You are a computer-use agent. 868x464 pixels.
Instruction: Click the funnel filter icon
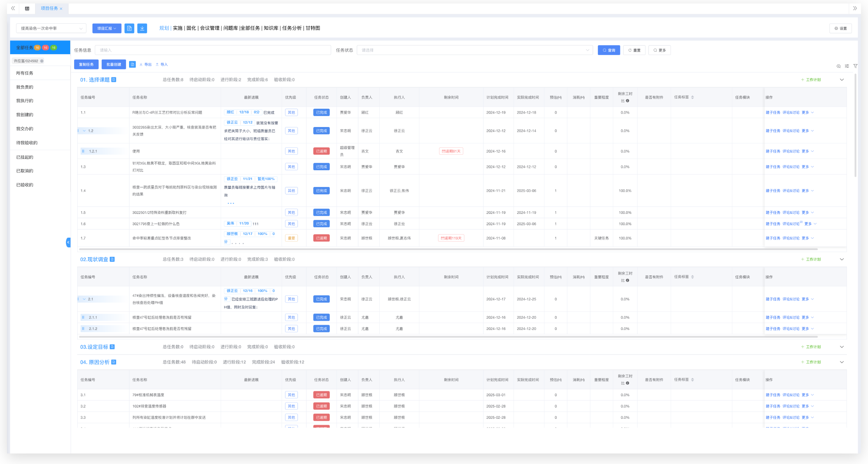tap(855, 66)
